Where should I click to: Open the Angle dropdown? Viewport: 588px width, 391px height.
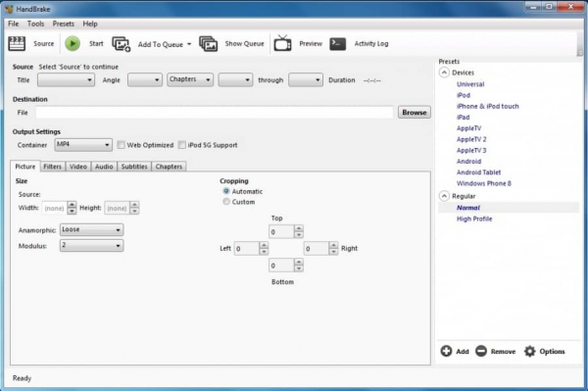pyautogui.click(x=145, y=79)
